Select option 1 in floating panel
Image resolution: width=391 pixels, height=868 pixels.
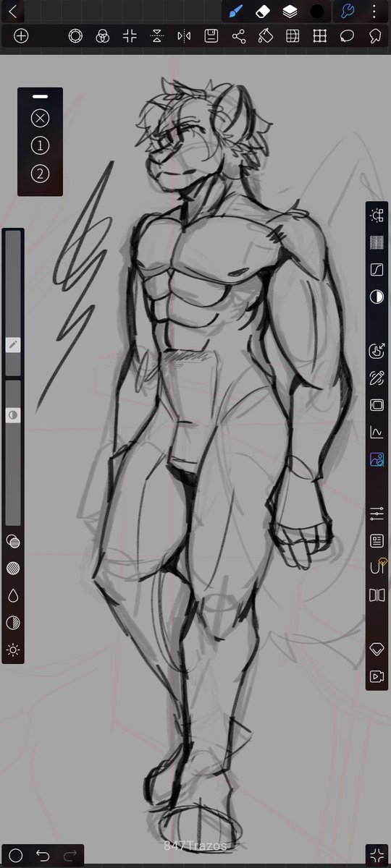(40, 146)
